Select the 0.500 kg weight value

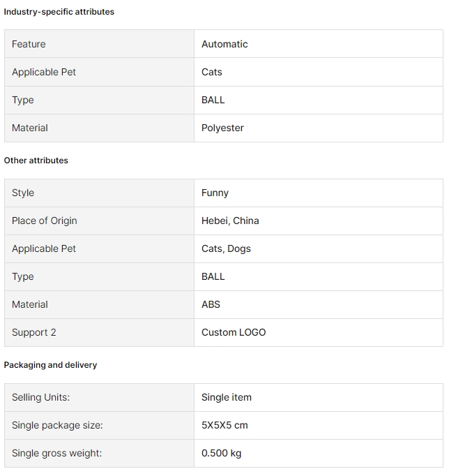coord(221,453)
